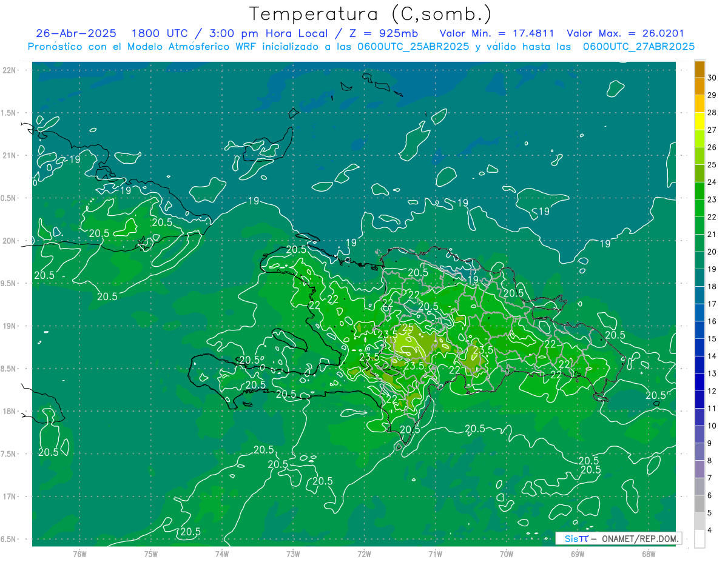728x562 pixels.
Task: Click the color scale label "14"
Action: (x=712, y=356)
